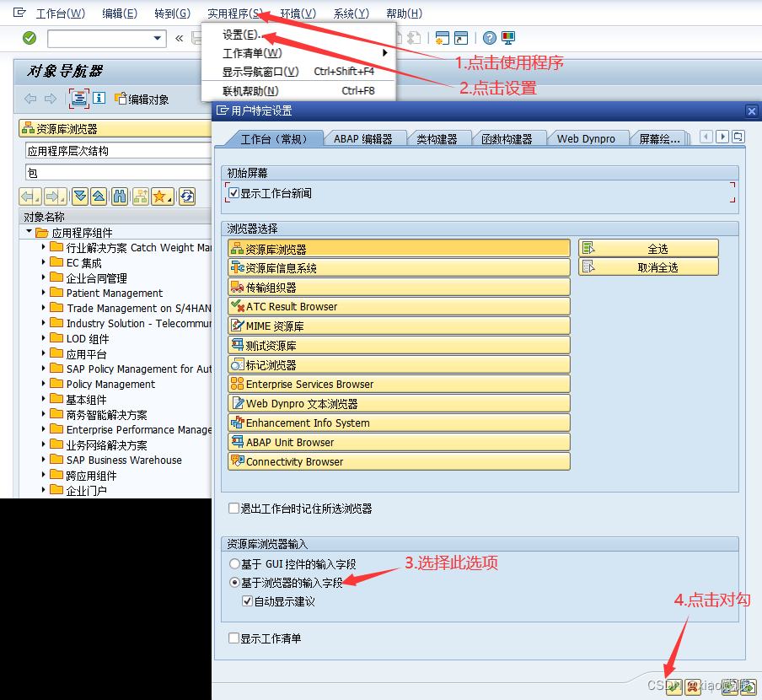Click the binoculars find icon
Screen dimensions: 762x700
[120, 197]
